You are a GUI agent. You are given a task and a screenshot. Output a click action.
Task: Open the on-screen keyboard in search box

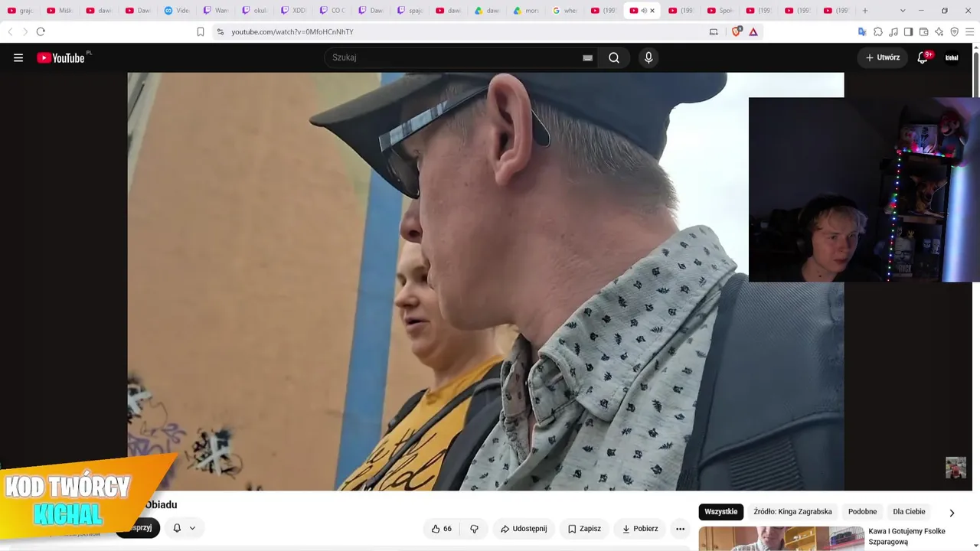587,57
